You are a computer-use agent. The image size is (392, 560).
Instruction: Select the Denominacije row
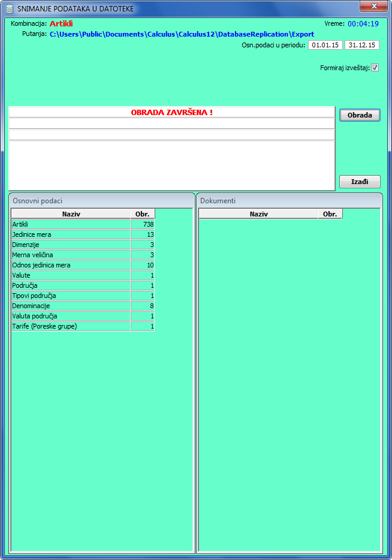pos(71,306)
